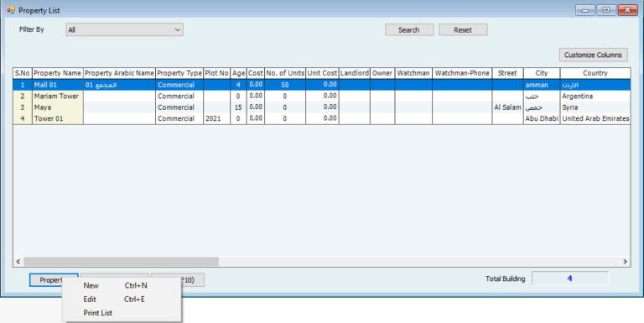Maximize the Property List window
Screen dimensions: 644x323
click(x=606, y=10)
